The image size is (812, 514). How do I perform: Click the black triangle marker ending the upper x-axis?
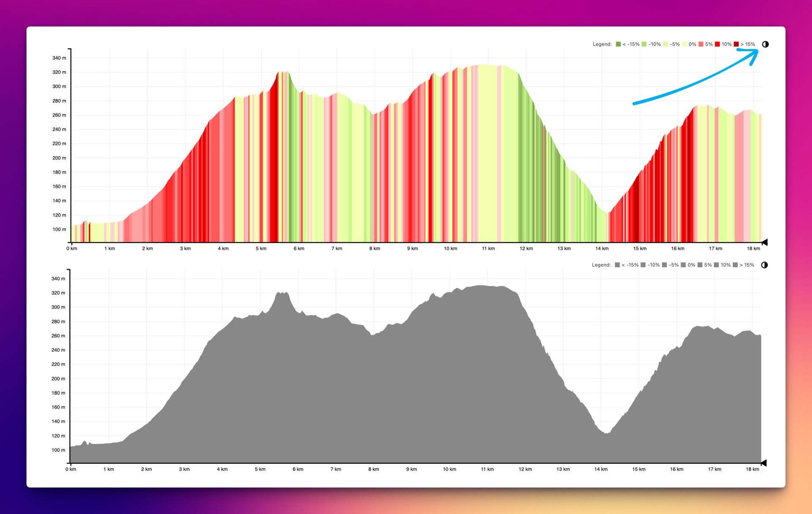click(x=765, y=242)
